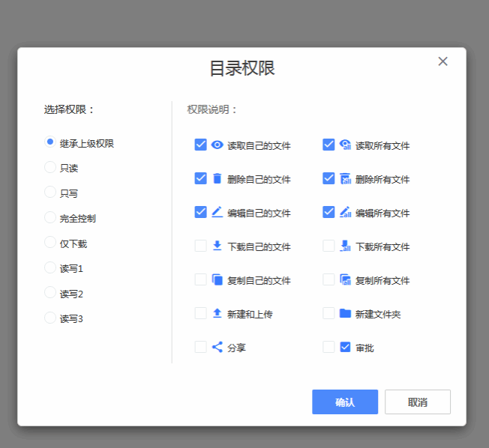Click the 确认 button

(345, 402)
